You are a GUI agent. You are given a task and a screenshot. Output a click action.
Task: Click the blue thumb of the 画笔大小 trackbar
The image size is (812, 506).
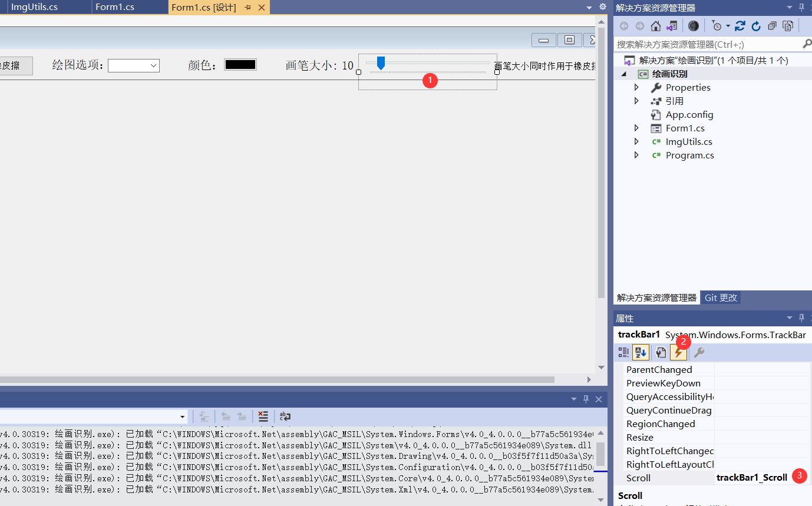point(381,62)
